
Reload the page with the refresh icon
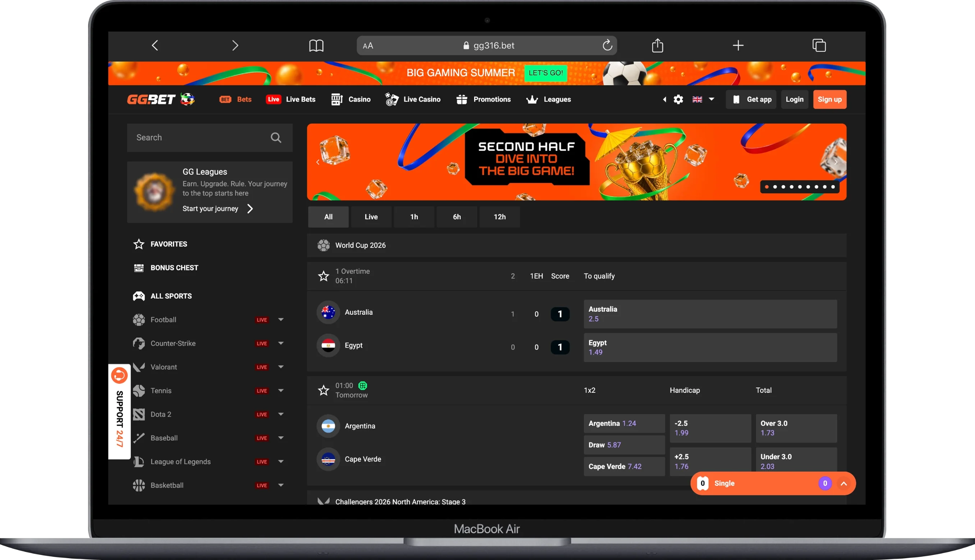[607, 45]
